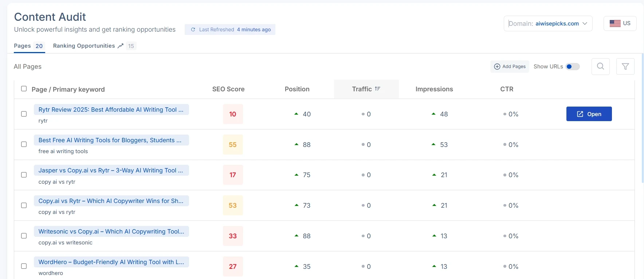This screenshot has width=644, height=279.
Task: Click position value 35 in WordHero row
Action: tap(307, 267)
